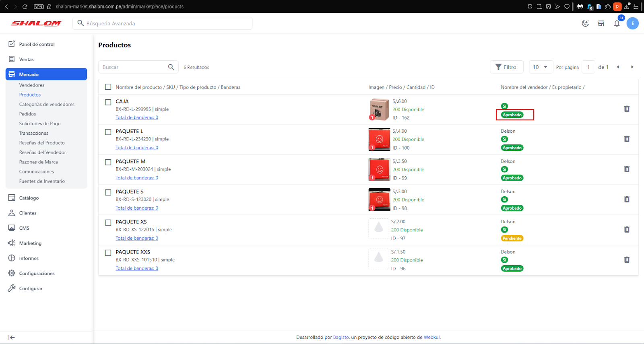Toggle dark mode moon icon
This screenshot has height=344, width=644.
click(585, 23)
